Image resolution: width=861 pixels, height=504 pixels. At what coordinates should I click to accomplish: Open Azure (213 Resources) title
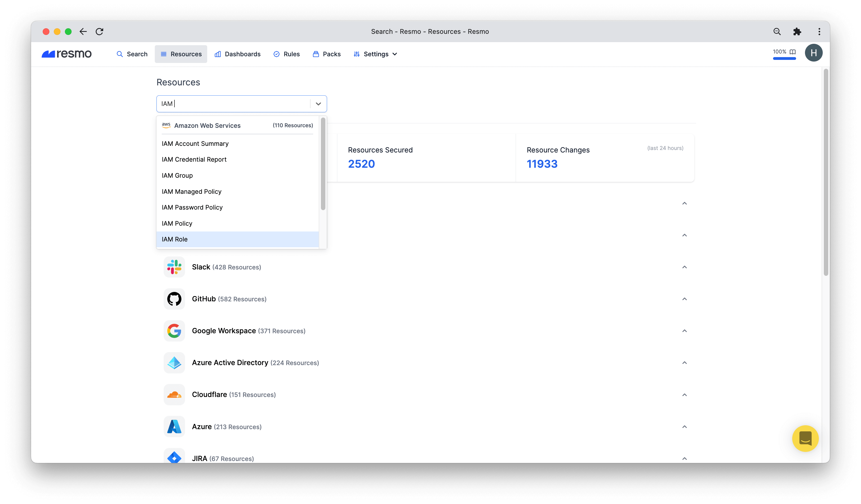click(227, 426)
